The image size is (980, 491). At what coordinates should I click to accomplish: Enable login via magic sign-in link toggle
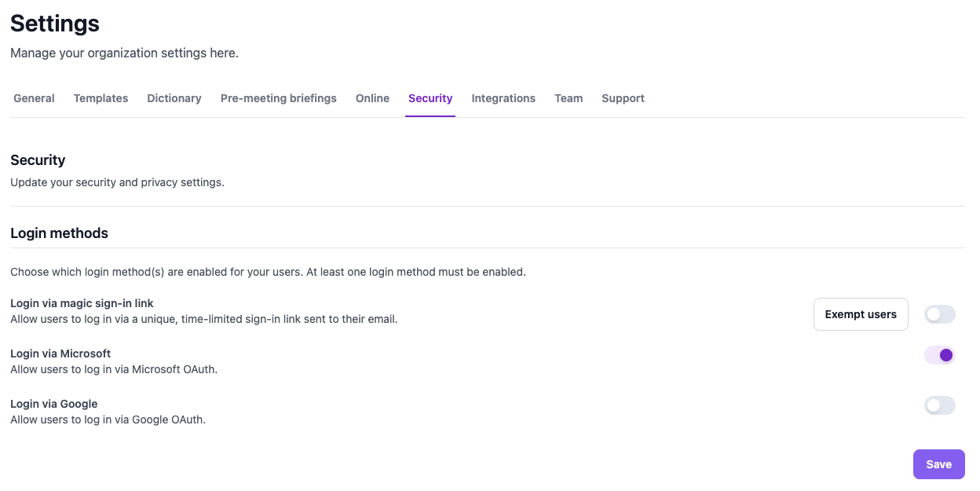tap(939, 314)
